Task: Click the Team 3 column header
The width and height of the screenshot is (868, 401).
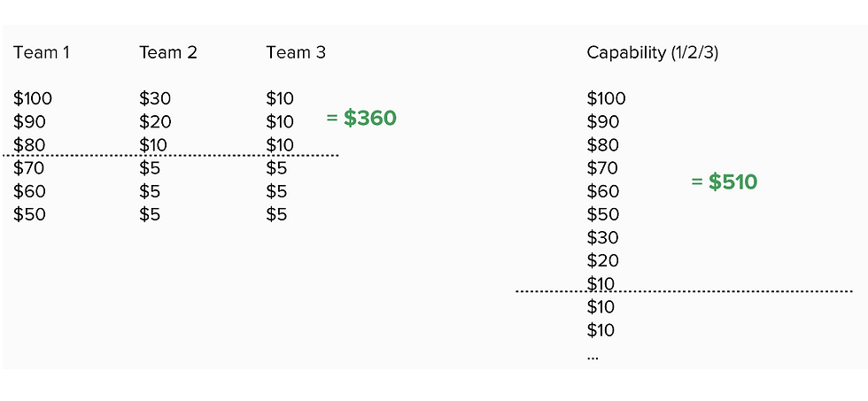Action: 296,53
